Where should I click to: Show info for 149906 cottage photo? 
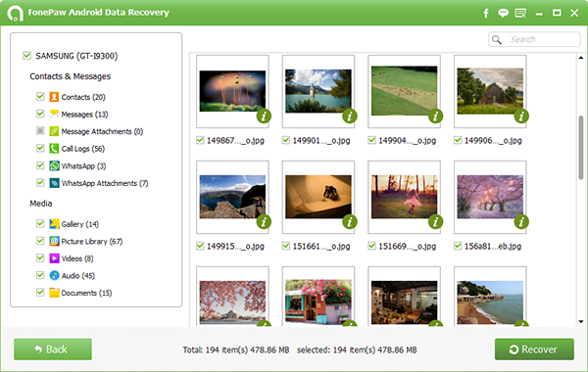tap(521, 116)
